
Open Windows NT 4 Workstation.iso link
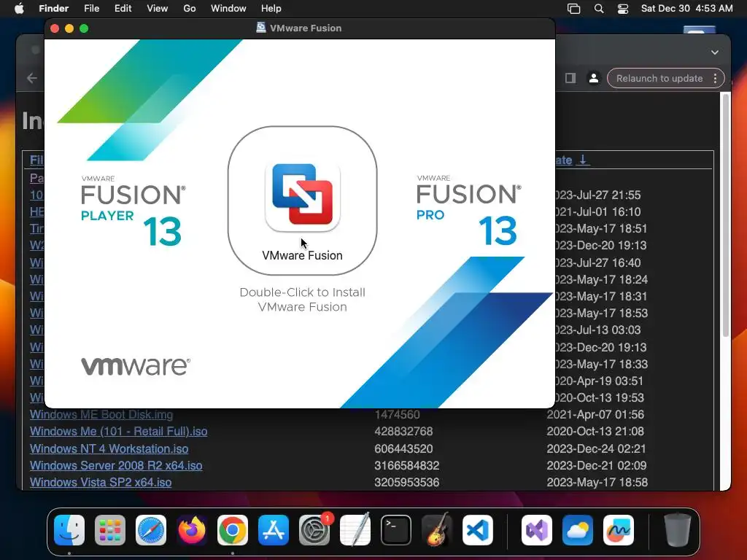click(109, 448)
